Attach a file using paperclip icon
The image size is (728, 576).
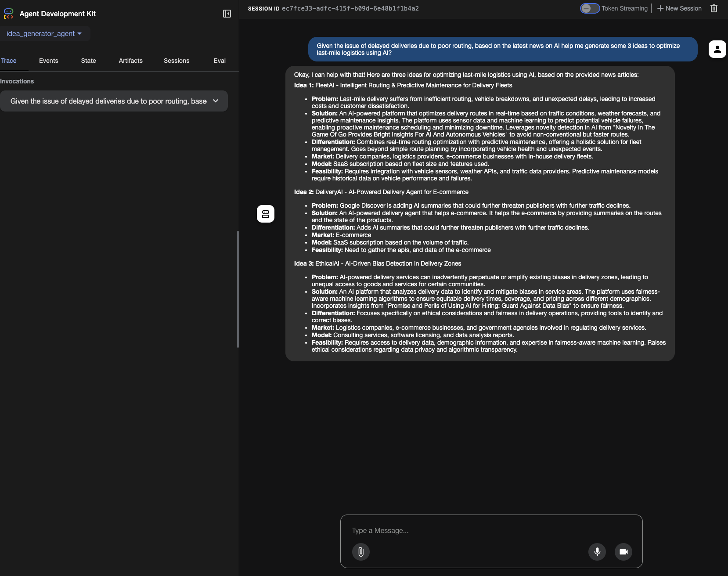click(x=360, y=552)
